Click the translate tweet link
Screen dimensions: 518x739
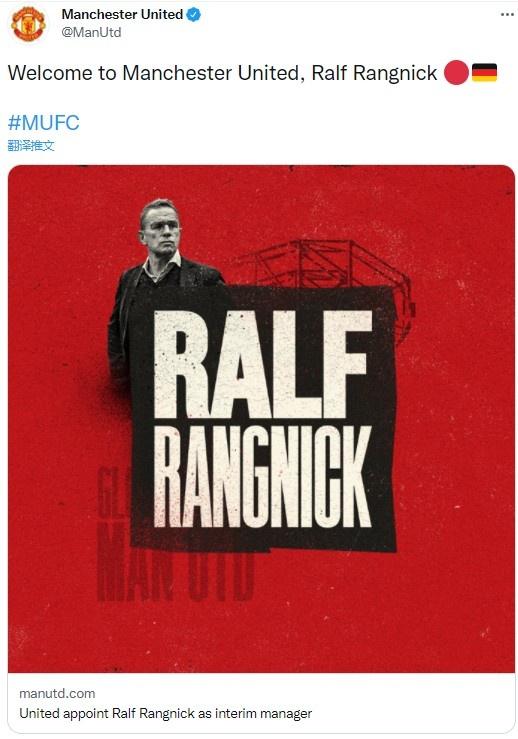point(31,146)
